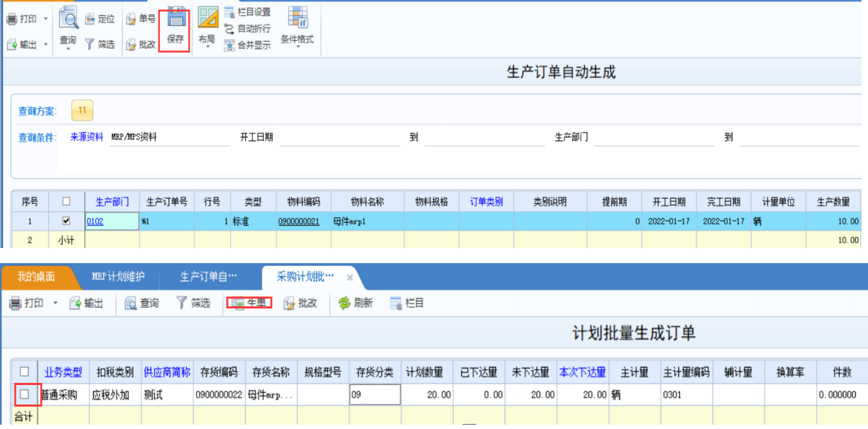The height and width of the screenshot is (429, 868).
Task: Open the 我的桌面 tab
Action: [x=36, y=277]
